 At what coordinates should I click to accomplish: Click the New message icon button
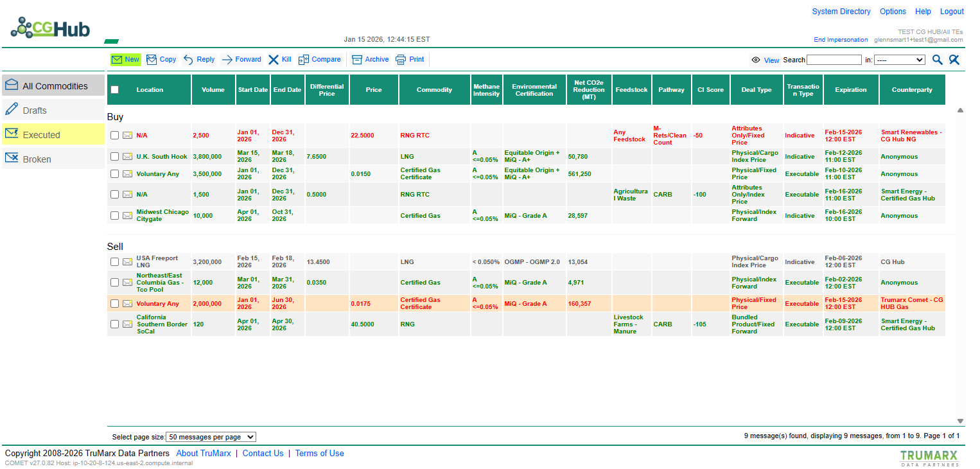point(116,60)
